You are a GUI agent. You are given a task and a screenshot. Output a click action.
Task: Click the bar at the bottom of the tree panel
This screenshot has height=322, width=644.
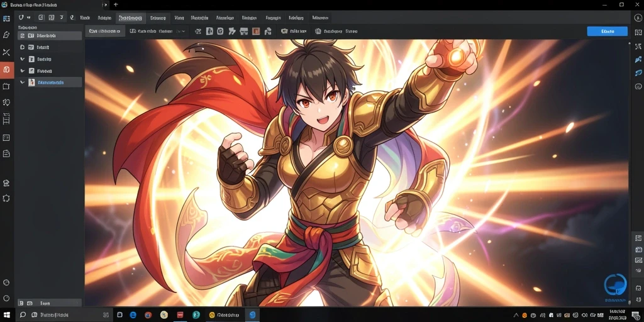50,303
